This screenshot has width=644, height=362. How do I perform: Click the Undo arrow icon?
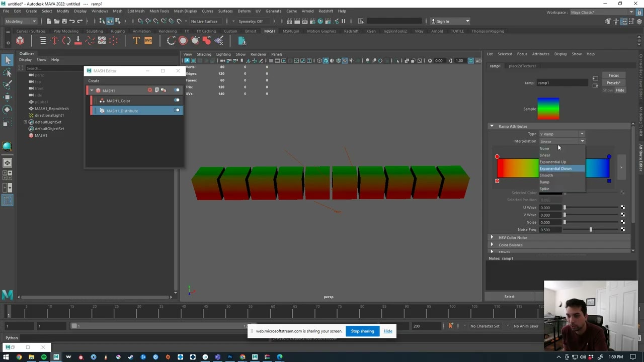pos(72,21)
